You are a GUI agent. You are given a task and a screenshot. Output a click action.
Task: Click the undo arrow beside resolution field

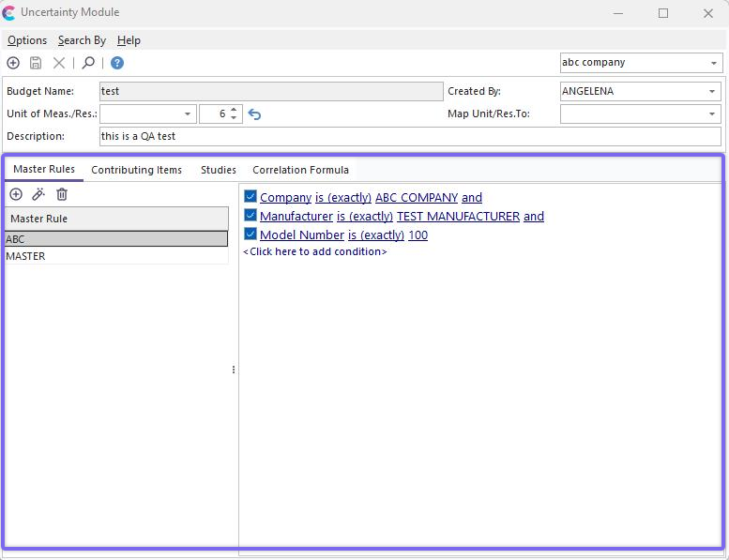(254, 114)
